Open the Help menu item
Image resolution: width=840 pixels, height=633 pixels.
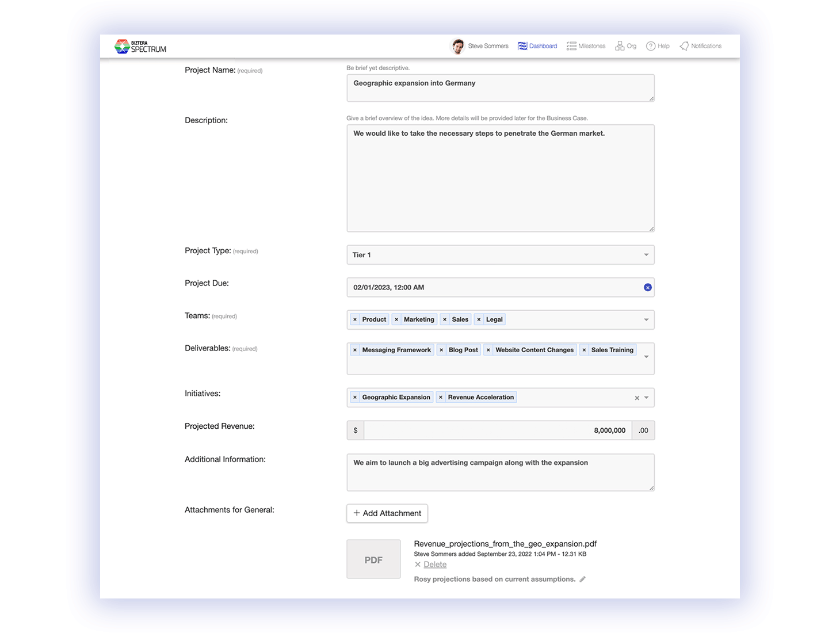[x=658, y=46]
